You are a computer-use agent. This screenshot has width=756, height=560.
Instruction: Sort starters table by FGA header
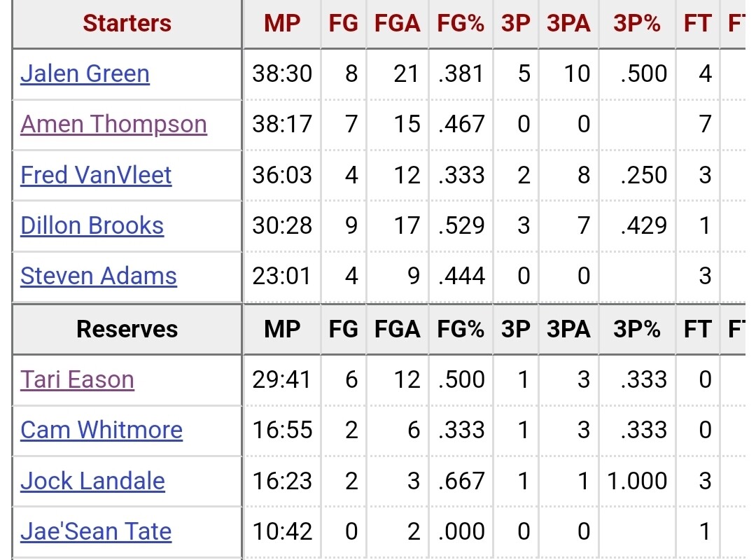tap(398, 23)
